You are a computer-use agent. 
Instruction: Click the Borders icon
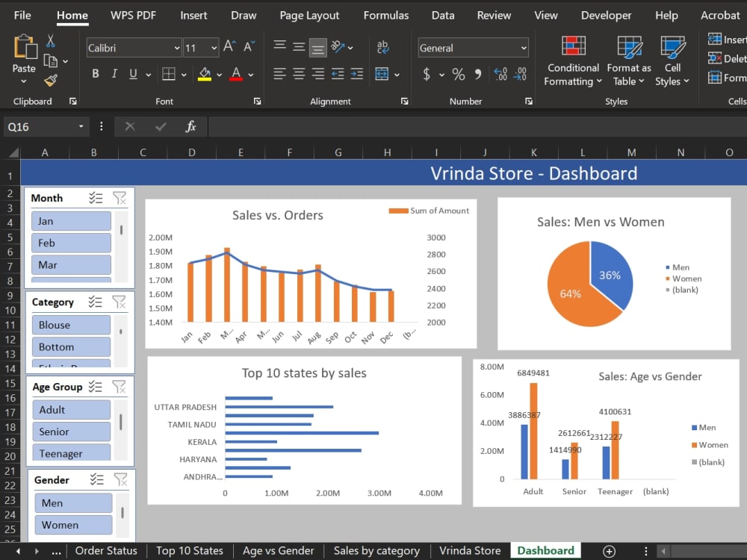(169, 74)
